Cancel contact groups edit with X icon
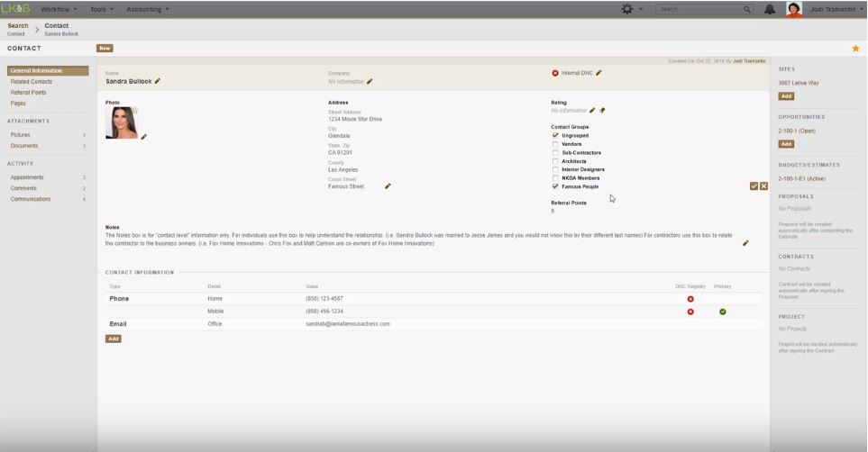 tap(763, 186)
